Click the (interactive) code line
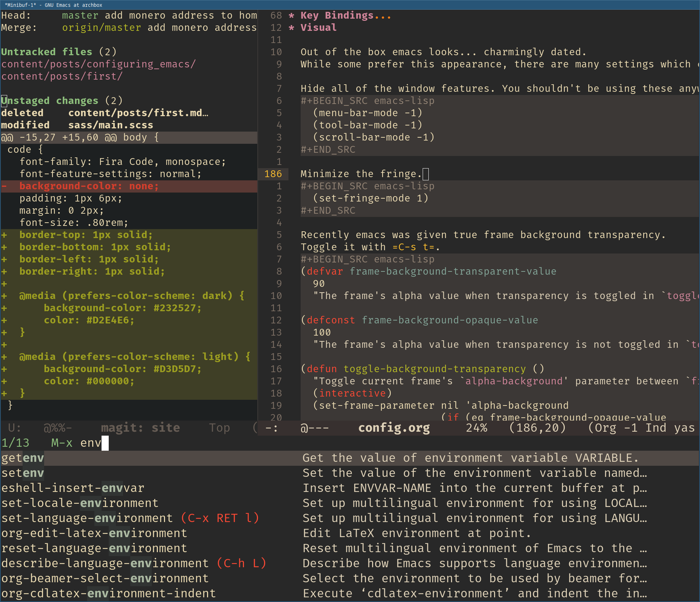Viewport: 700px width, 602px height. click(x=352, y=393)
